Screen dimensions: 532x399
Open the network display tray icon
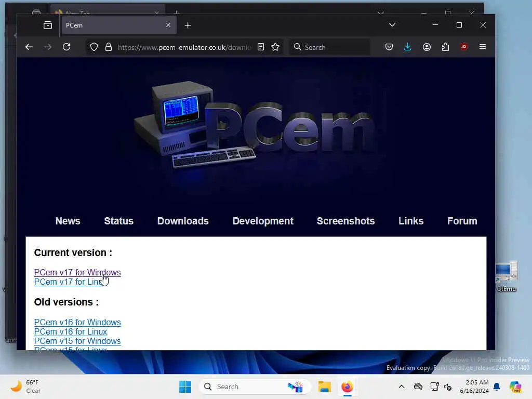(x=435, y=387)
